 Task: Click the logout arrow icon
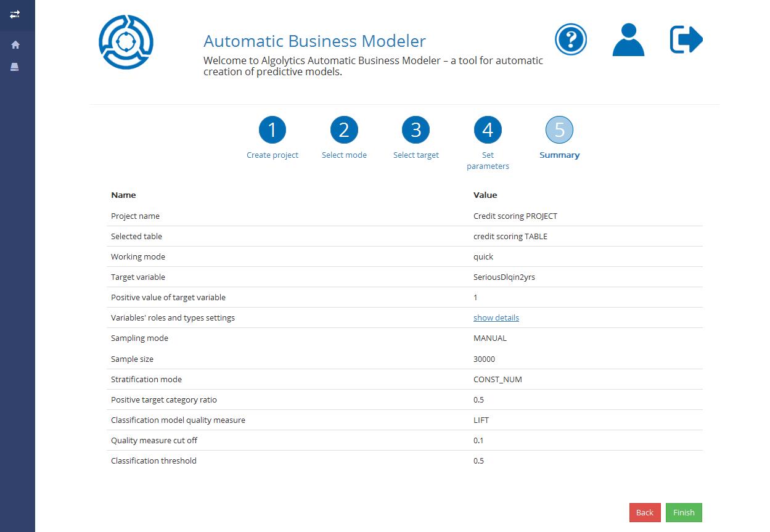(x=686, y=40)
